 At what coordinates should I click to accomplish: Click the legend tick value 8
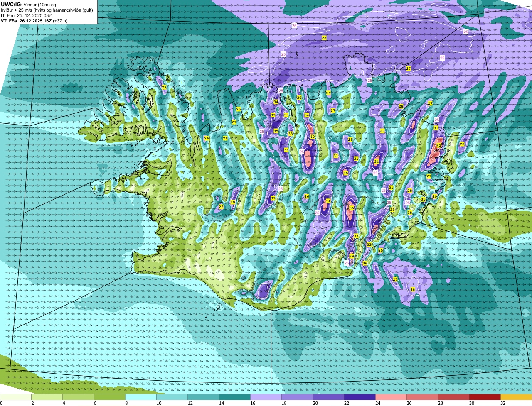point(126,403)
